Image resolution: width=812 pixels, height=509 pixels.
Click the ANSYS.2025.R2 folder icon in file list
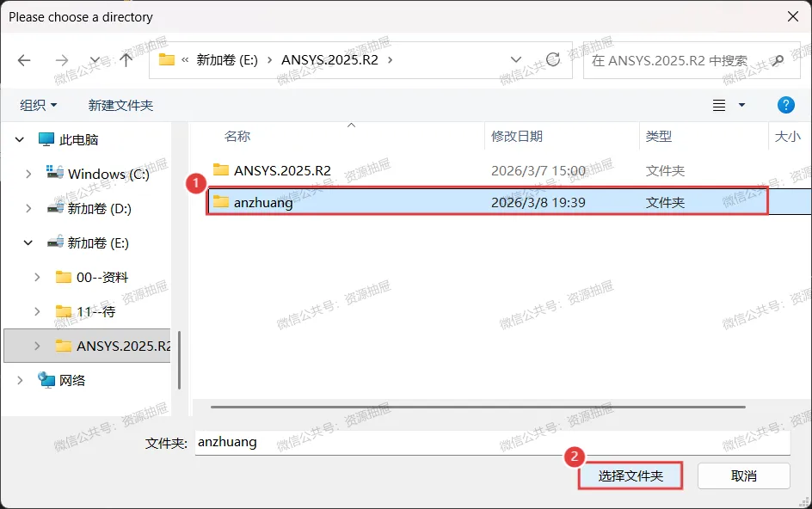pyautogui.click(x=220, y=170)
